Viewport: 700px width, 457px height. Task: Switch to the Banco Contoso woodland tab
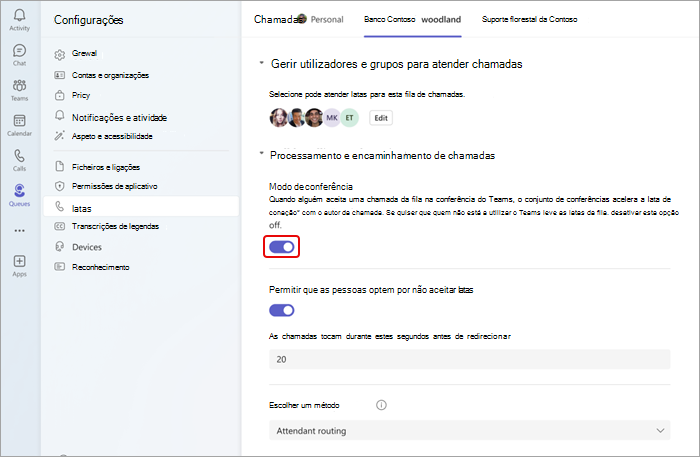click(x=412, y=20)
